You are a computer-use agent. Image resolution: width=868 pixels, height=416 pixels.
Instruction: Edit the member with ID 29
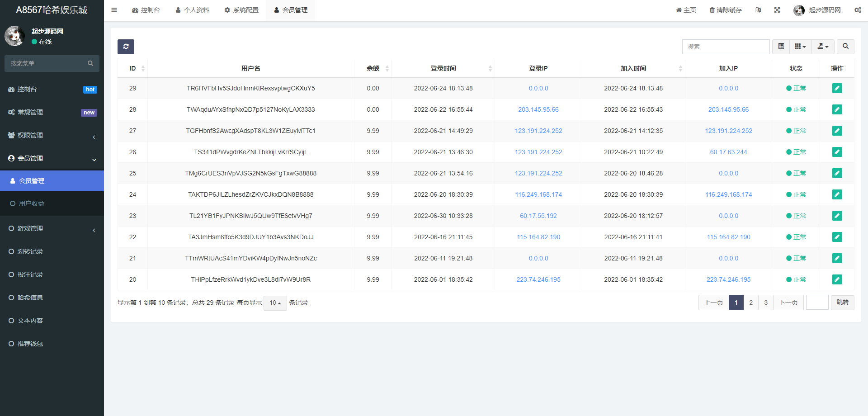(837, 88)
